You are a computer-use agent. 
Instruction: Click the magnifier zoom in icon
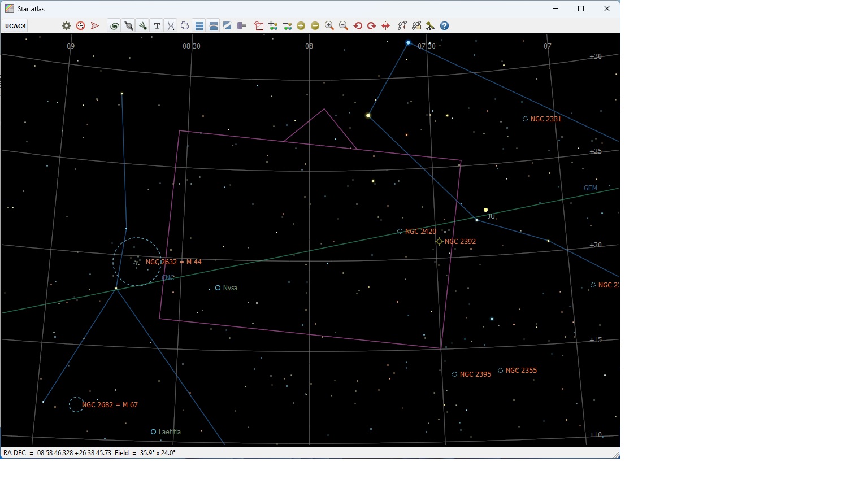pyautogui.click(x=329, y=26)
